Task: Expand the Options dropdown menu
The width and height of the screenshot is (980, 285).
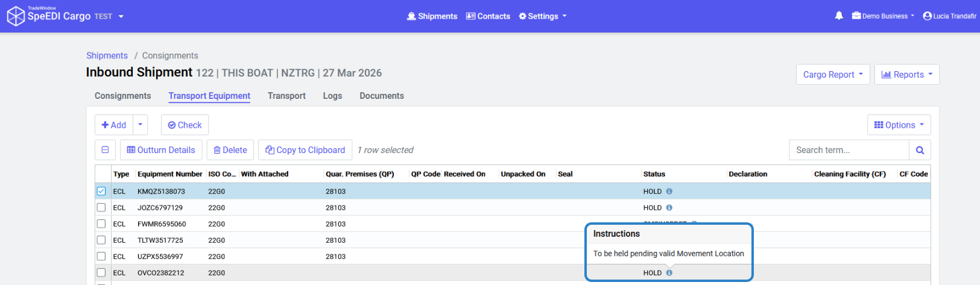Action: tap(899, 125)
